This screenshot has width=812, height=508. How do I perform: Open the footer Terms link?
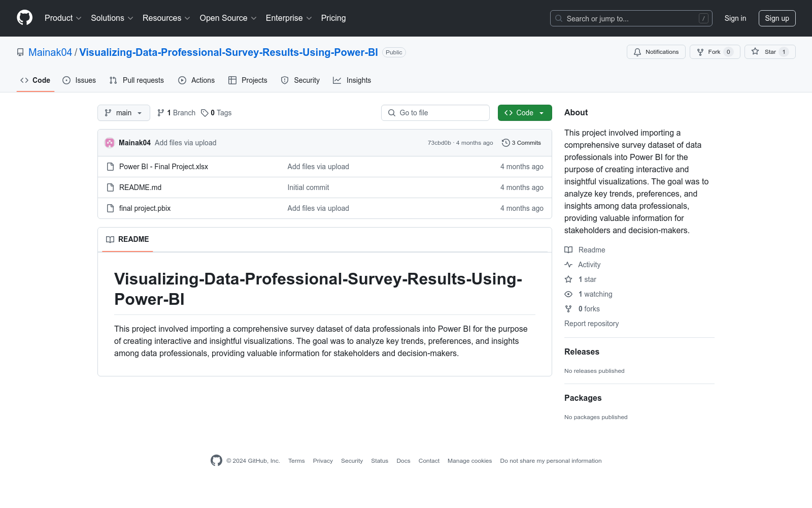click(x=296, y=461)
